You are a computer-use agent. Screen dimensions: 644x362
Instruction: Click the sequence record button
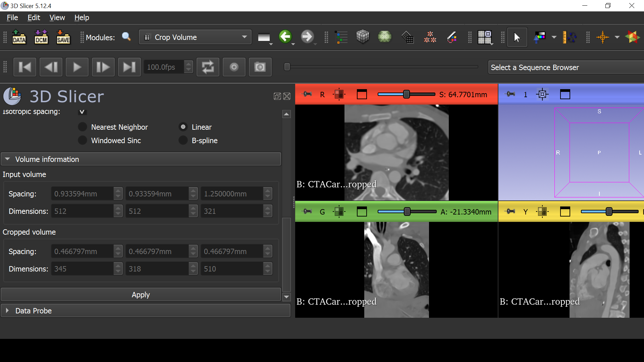coord(234,67)
